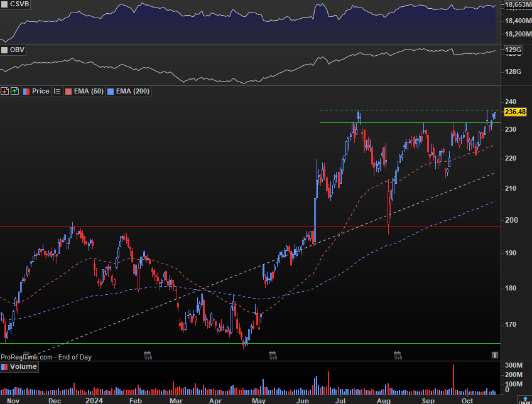Image resolution: width=532 pixels, height=404 pixels.
Task: Click the 190 price axis label
Action: pyautogui.click(x=511, y=253)
